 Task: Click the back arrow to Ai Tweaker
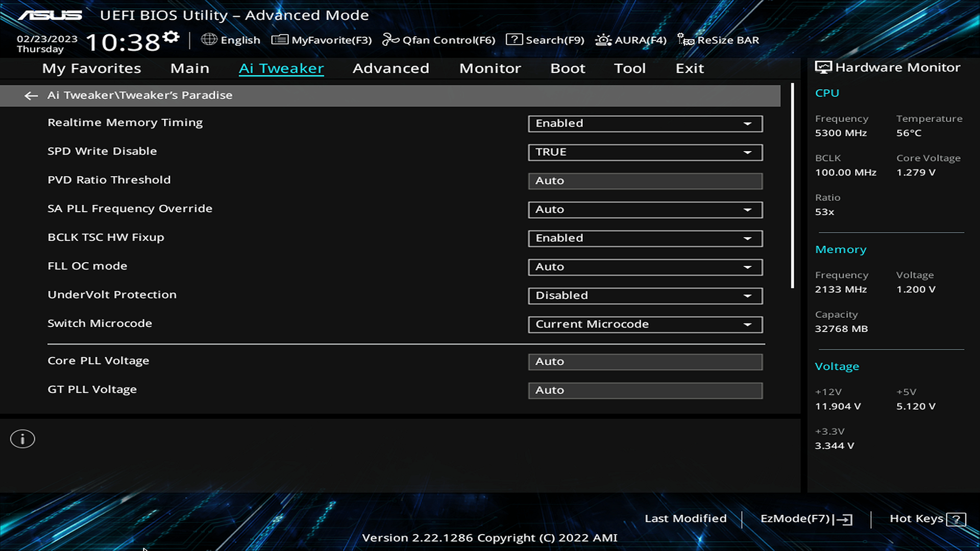(x=31, y=95)
